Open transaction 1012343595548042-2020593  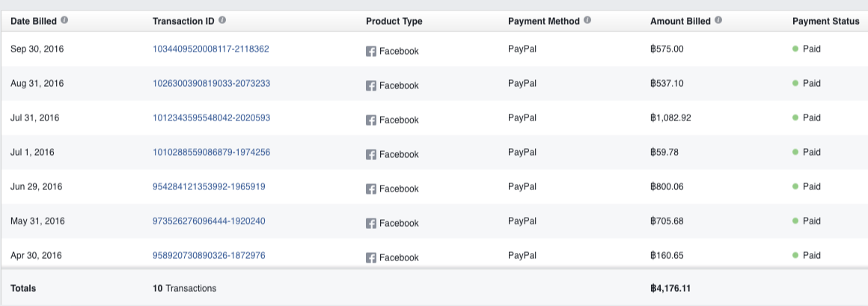point(211,118)
